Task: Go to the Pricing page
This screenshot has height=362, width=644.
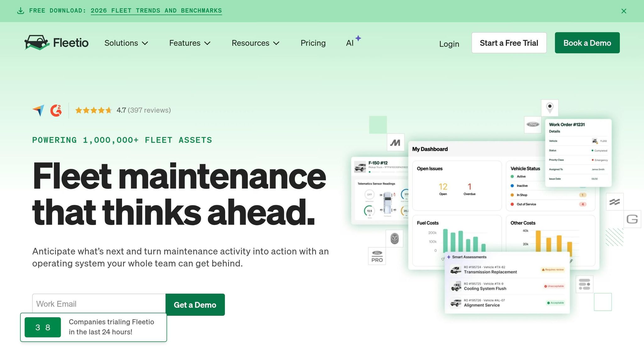Action: [x=313, y=43]
